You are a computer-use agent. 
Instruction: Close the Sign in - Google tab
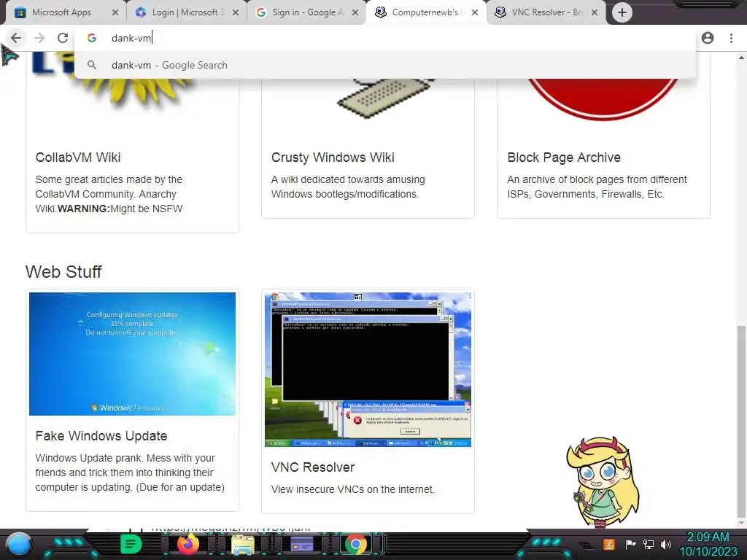point(355,13)
